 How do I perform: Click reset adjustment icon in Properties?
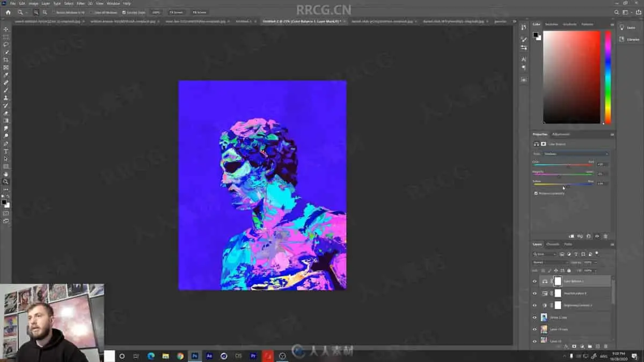click(589, 236)
